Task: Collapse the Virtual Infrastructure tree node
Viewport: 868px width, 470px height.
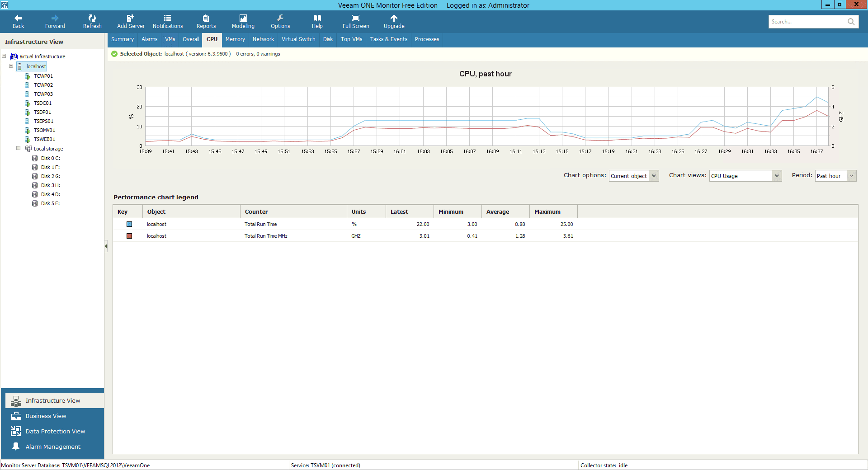Action: (4, 56)
